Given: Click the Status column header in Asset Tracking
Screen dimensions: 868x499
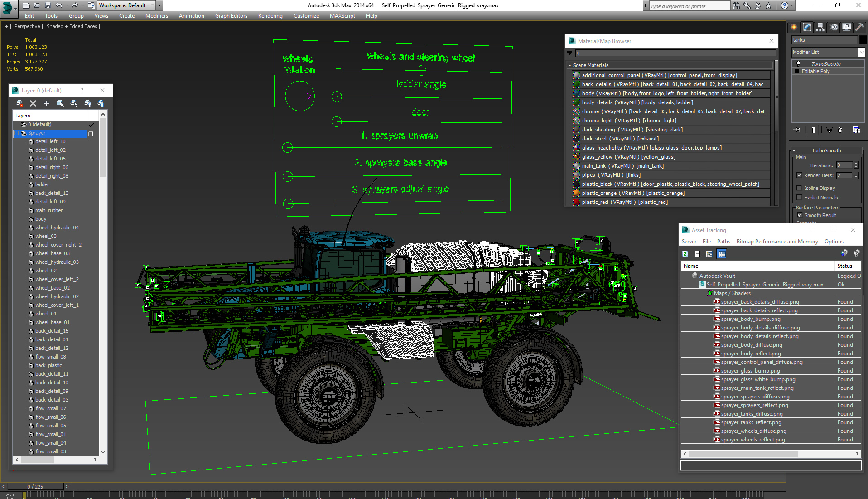Looking at the screenshot, I should coord(848,266).
